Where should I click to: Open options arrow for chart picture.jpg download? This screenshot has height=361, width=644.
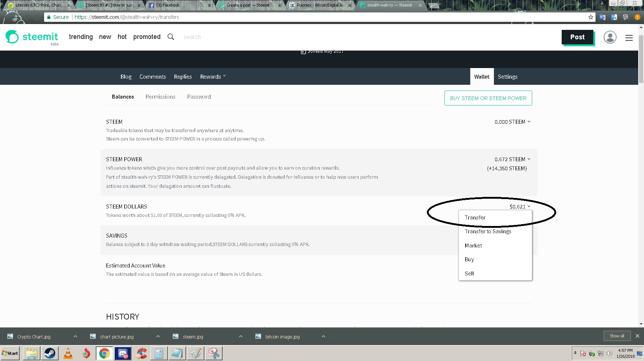click(x=158, y=336)
